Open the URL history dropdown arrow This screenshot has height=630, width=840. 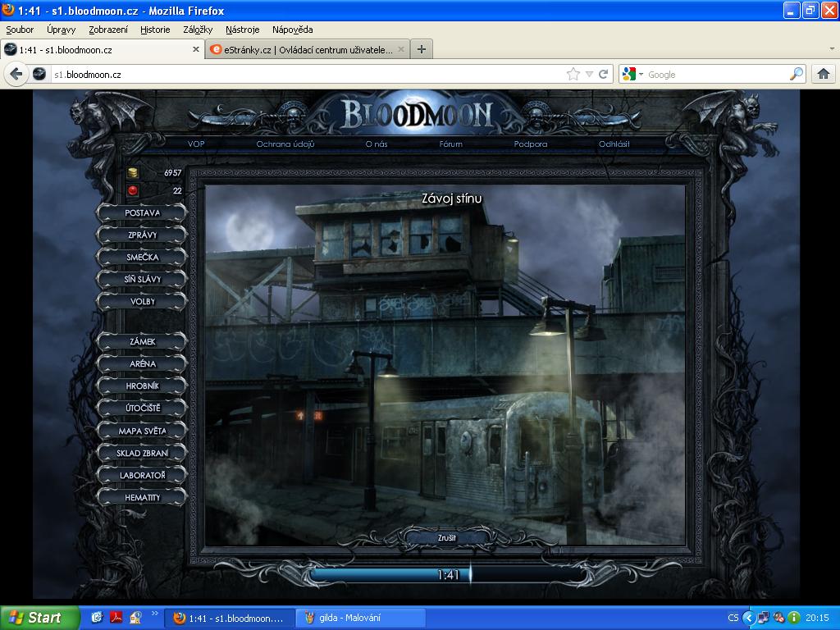click(589, 74)
